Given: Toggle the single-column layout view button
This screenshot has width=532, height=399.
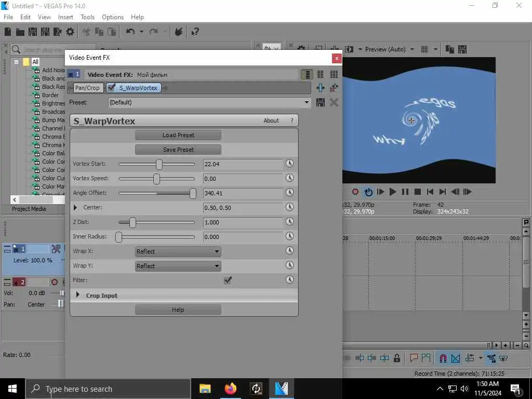Looking at the screenshot, I should 307,74.
